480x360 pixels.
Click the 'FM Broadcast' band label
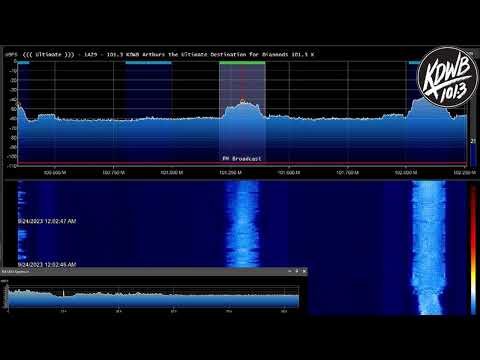point(242,159)
